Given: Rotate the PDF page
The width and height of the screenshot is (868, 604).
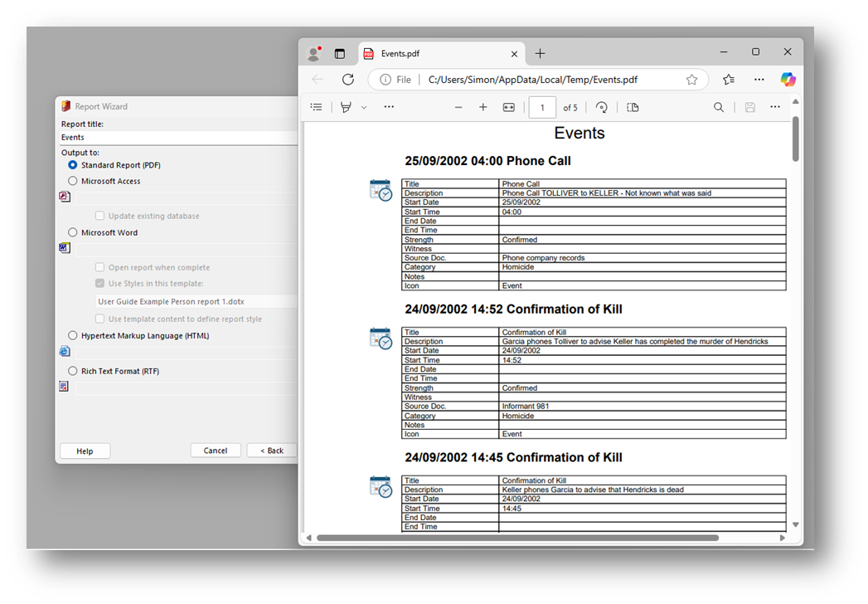Looking at the screenshot, I should coord(602,107).
